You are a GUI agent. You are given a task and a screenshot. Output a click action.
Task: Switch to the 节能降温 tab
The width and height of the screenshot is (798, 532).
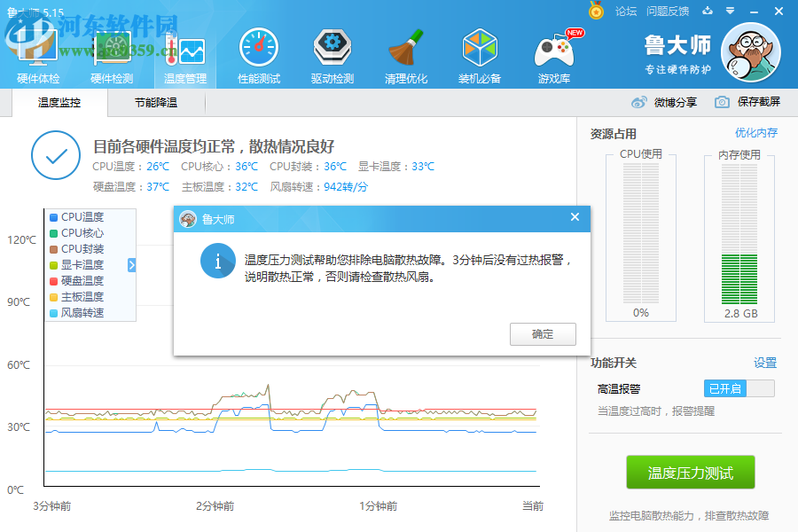pos(157,101)
